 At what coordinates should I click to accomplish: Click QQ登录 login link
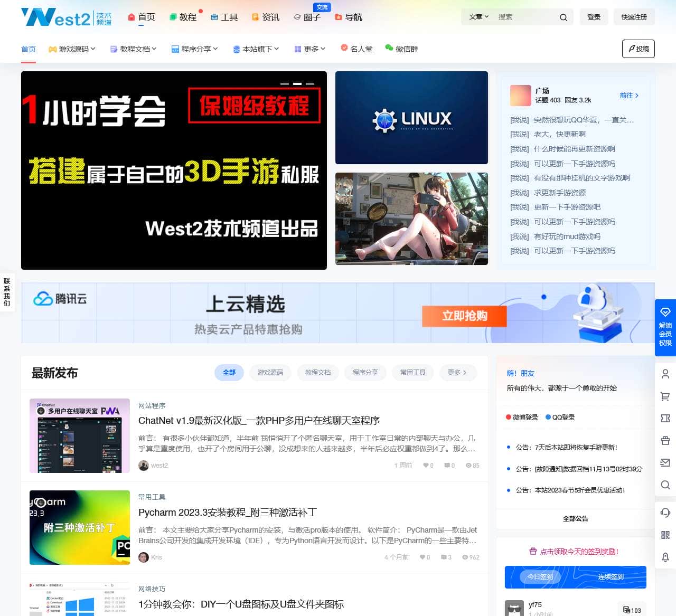click(560, 418)
